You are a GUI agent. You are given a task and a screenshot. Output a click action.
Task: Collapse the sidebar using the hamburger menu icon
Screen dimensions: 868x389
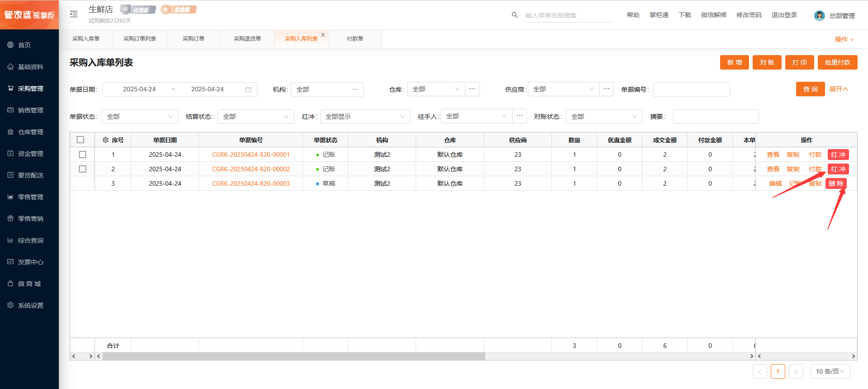click(x=74, y=14)
